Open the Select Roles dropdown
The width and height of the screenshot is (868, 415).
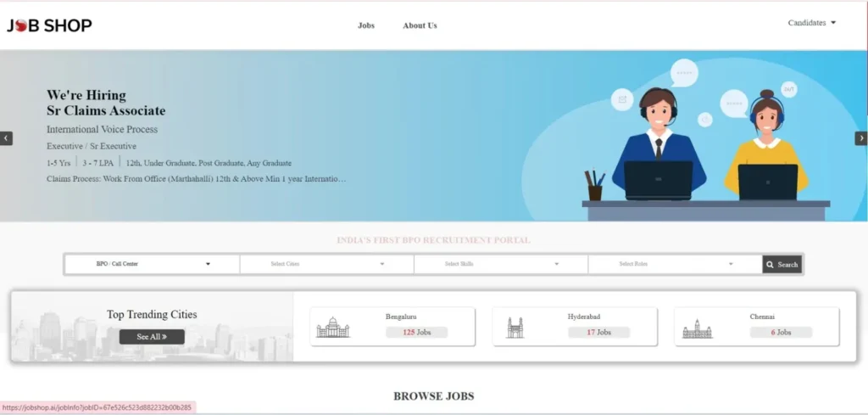point(675,264)
